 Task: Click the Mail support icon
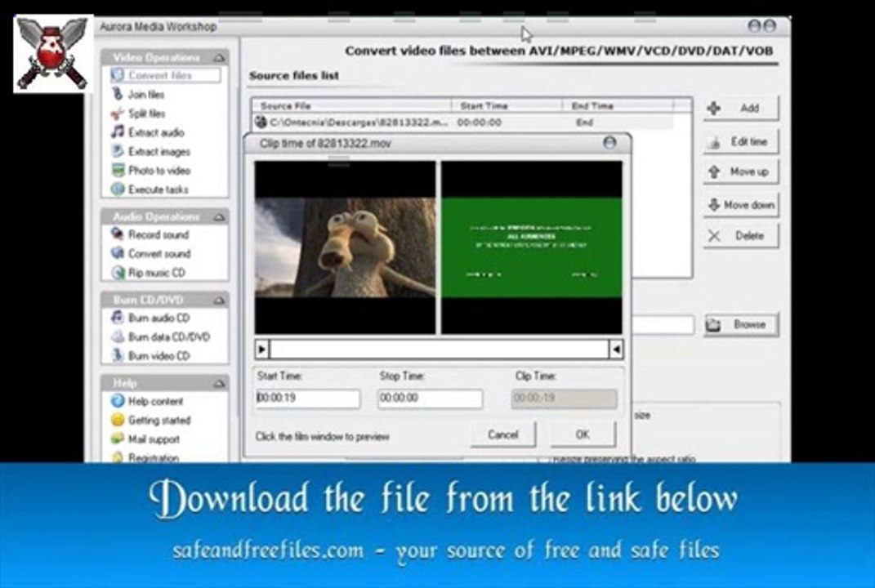[x=117, y=439]
